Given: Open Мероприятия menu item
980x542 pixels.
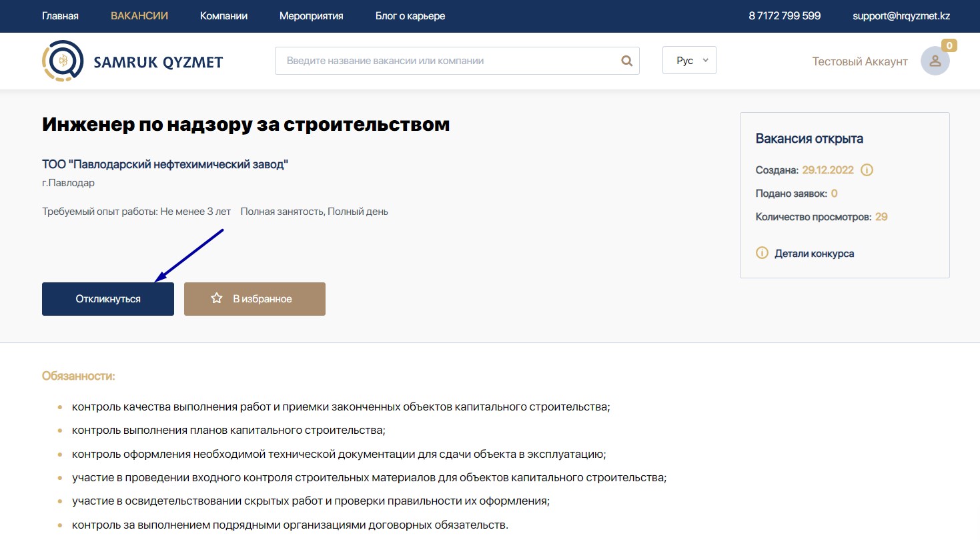Looking at the screenshot, I should pos(312,16).
